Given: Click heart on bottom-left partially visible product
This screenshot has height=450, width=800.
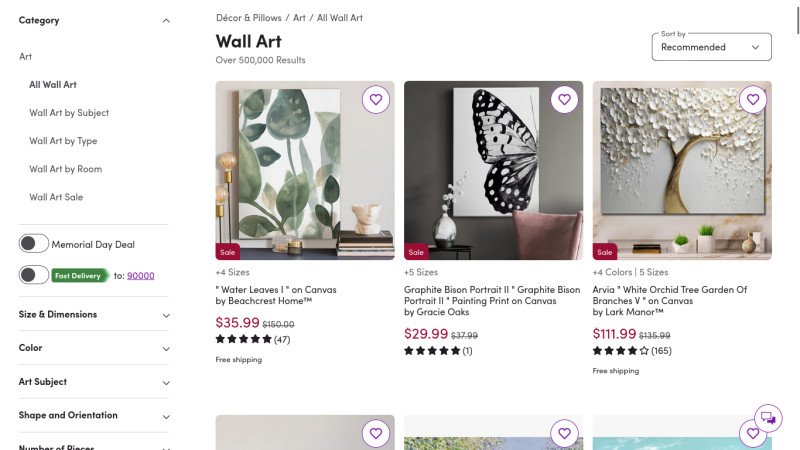Looking at the screenshot, I should coord(375,433).
